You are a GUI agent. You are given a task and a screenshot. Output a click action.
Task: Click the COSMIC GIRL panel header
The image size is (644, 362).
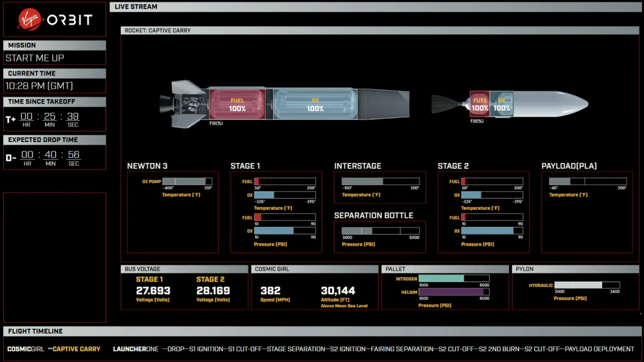tap(315, 269)
